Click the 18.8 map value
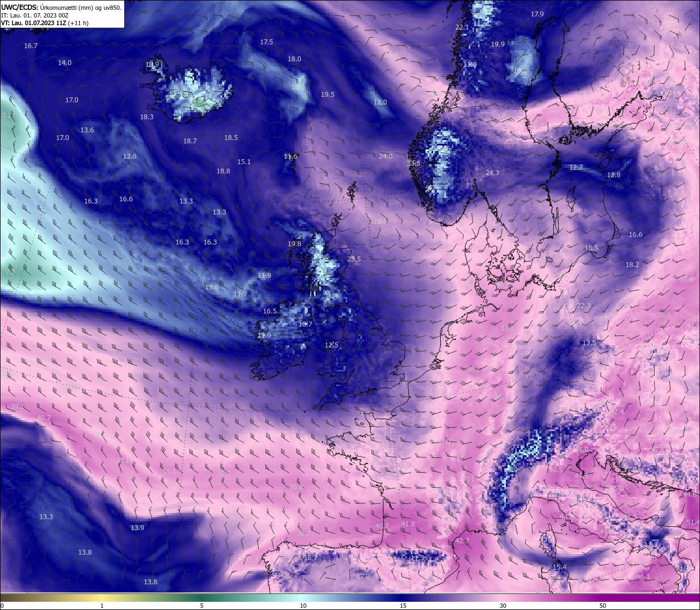The image size is (700, 610). (223, 171)
